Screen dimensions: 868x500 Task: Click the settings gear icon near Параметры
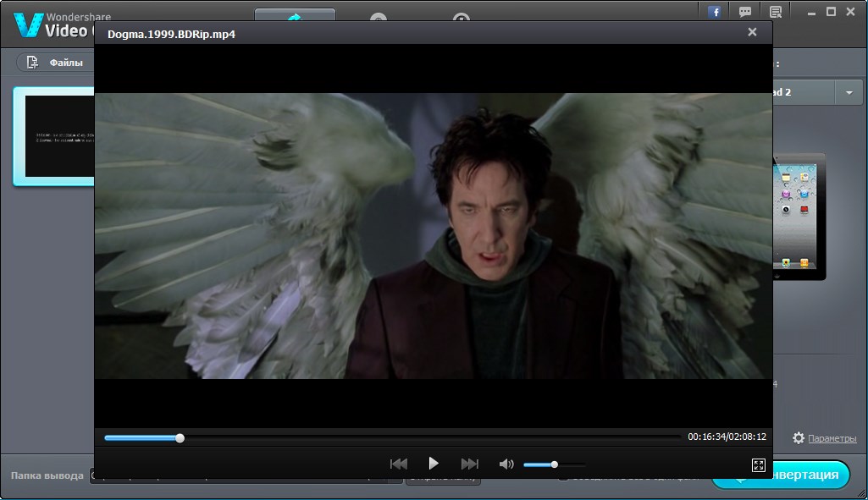[799, 438]
